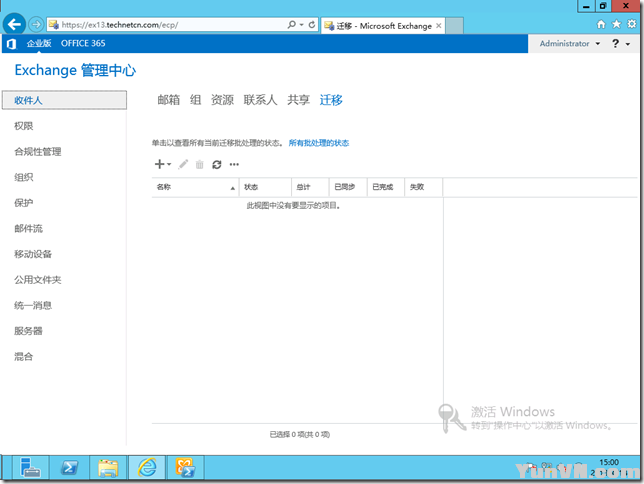This screenshot has height=484, width=644.
Task: Close the Microsoft Exchange browser tab
Action: point(439,26)
